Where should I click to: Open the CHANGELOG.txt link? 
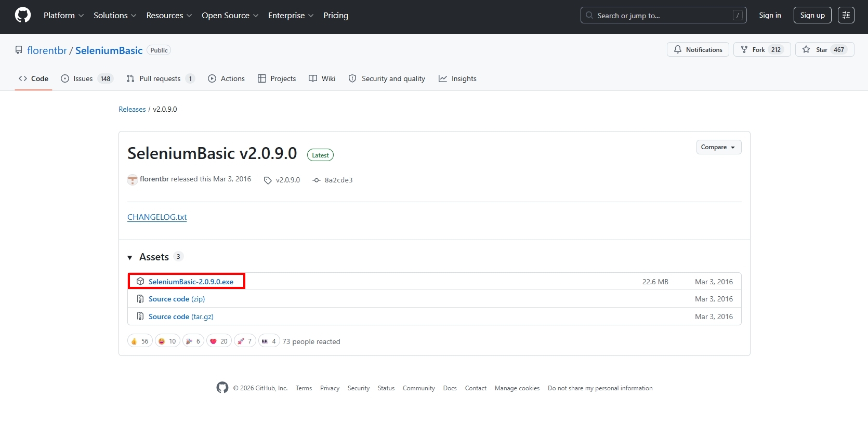(157, 217)
